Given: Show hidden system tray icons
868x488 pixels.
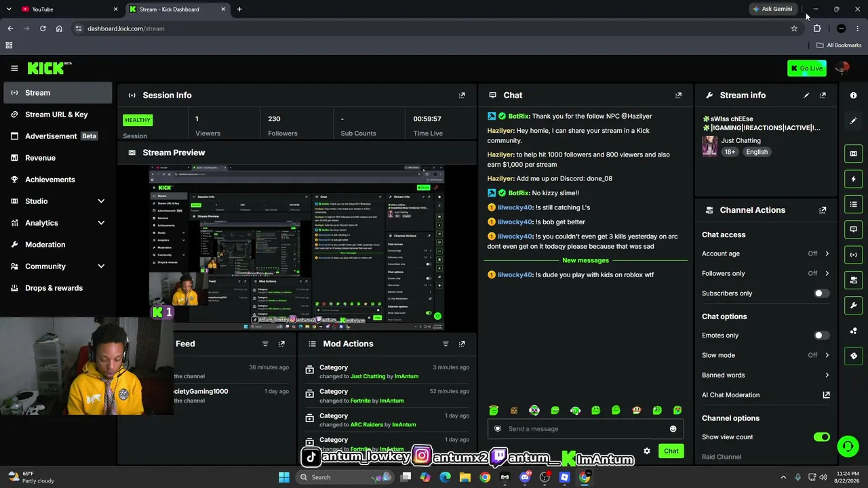Looking at the screenshot, I should [783, 477].
